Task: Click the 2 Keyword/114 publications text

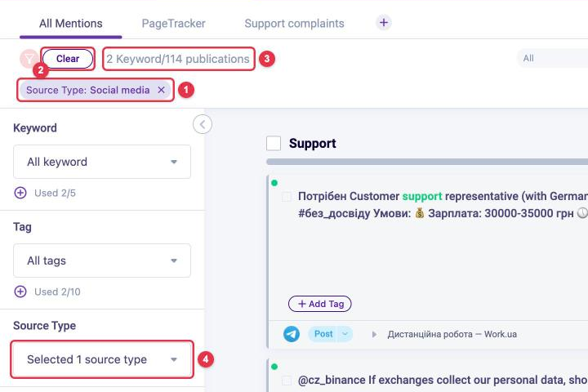Action: pyautogui.click(x=178, y=59)
